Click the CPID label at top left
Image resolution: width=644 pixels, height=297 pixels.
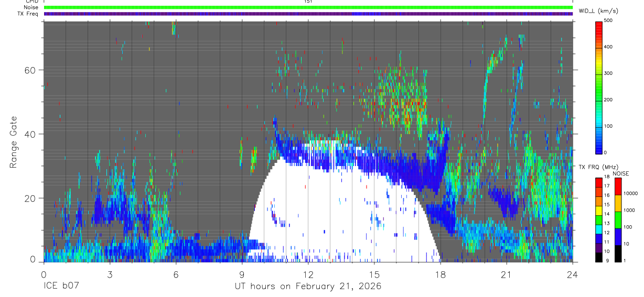pos(31,2)
